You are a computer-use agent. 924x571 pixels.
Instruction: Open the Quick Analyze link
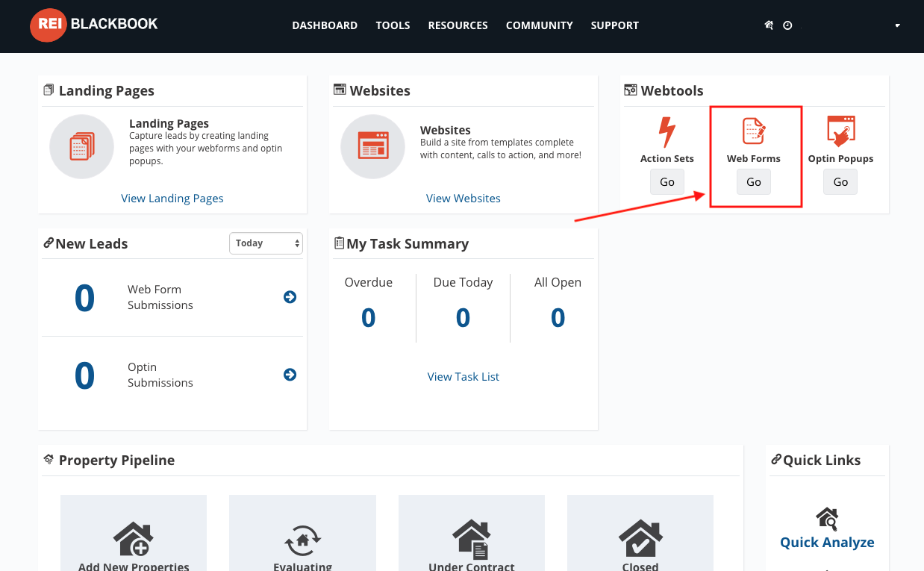point(827,543)
